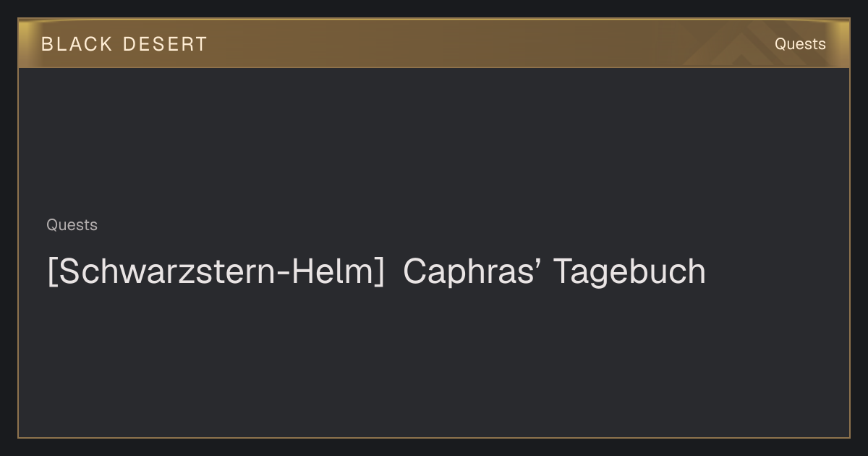Click the BLACK DESERT logo text
This screenshot has width=868, height=456.
coord(124,44)
